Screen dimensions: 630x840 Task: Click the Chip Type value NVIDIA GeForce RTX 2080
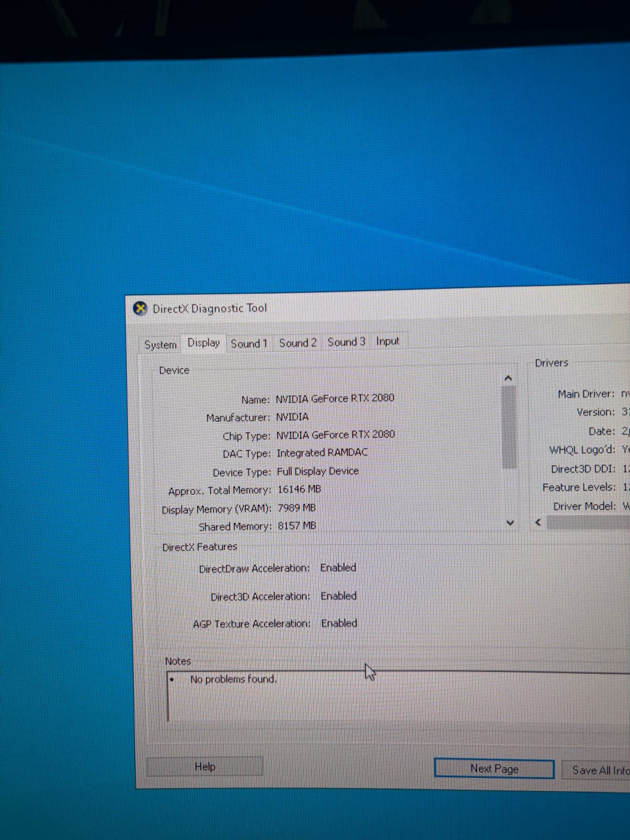pyautogui.click(x=335, y=434)
